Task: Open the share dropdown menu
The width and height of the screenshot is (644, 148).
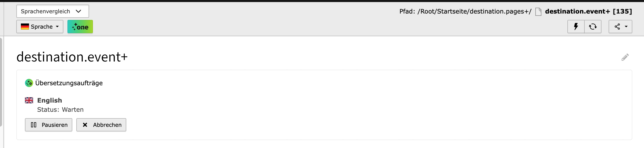Action: 620,27
